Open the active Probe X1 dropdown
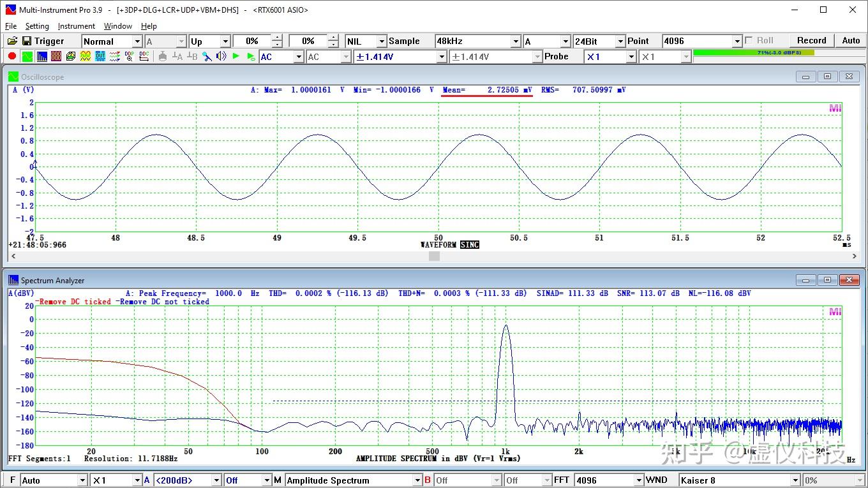868x488 pixels. 631,57
